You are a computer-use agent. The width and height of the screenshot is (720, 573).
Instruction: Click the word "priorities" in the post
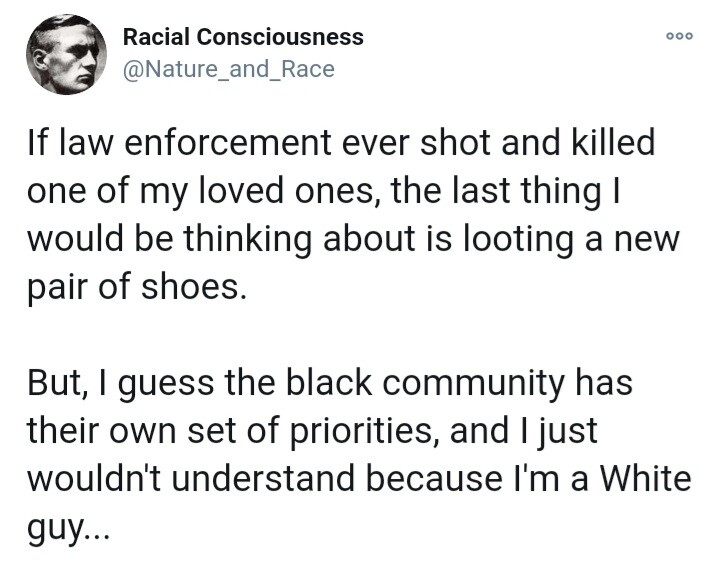pyautogui.click(x=361, y=431)
